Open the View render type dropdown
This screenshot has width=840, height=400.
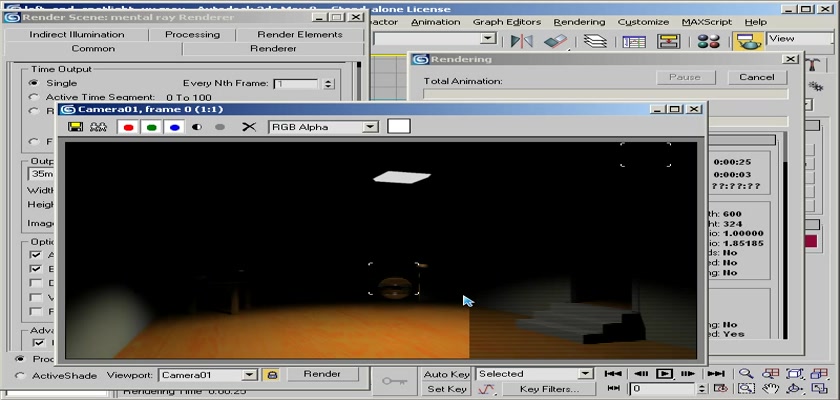[800, 39]
